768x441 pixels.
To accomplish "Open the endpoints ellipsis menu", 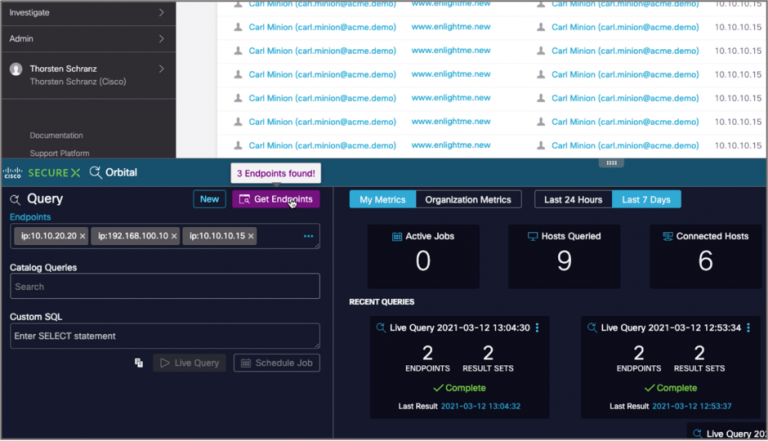I will click(308, 236).
